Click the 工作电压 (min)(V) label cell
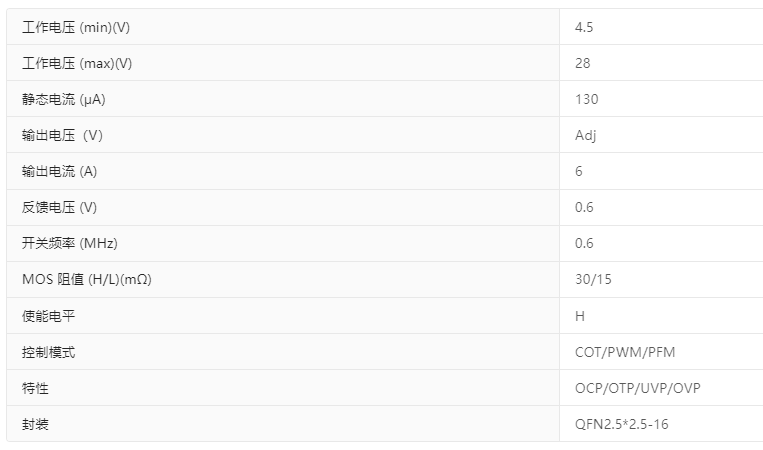Screen dimensions: 763x450 point(76,27)
